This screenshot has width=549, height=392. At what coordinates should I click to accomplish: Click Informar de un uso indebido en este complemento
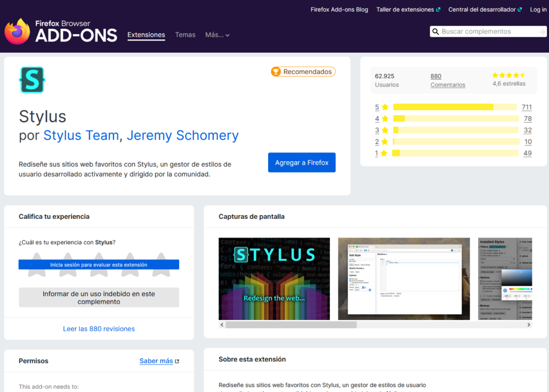click(x=99, y=297)
